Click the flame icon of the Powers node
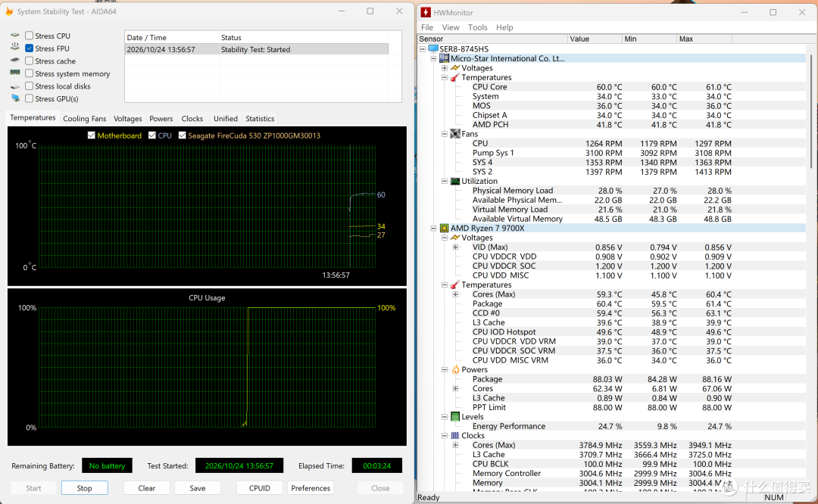This screenshot has width=818, height=504. pyautogui.click(x=455, y=369)
